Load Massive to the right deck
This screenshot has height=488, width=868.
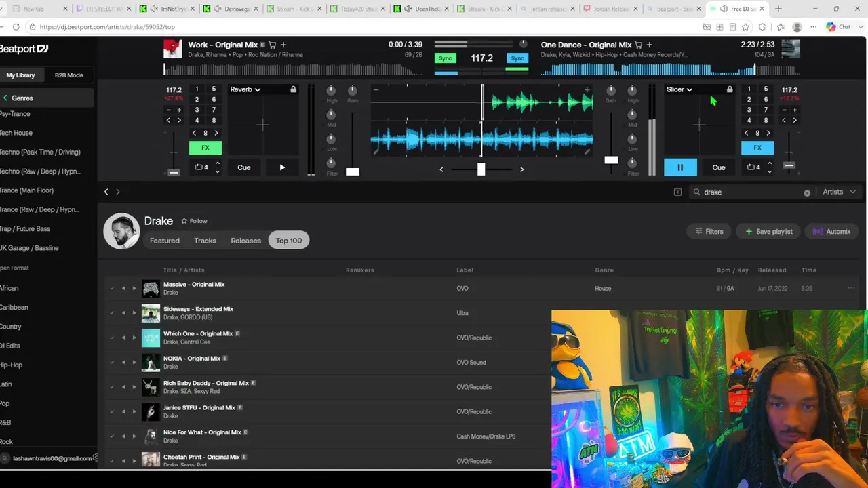(134, 289)
